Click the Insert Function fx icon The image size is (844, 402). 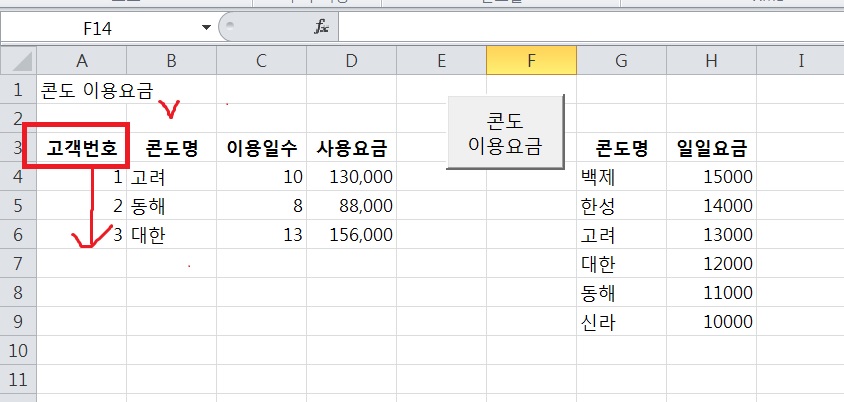click(322, 28)
